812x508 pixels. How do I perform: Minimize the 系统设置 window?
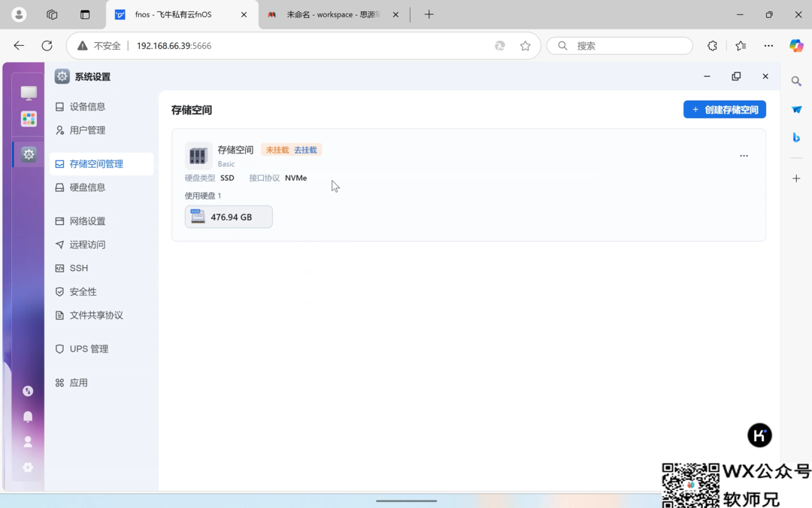point(707,76)
